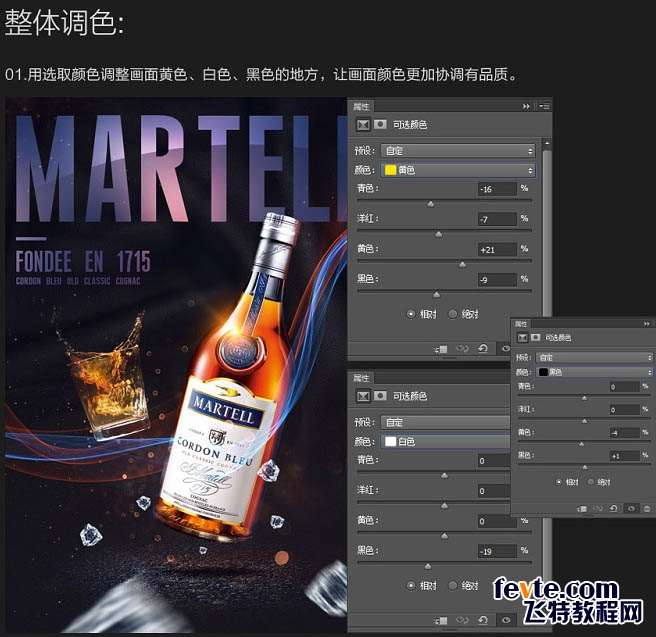This screenshot has width=656, height=637.
Task: Select 绝对 radio in yellow color panel
Action: pos(452,314)
